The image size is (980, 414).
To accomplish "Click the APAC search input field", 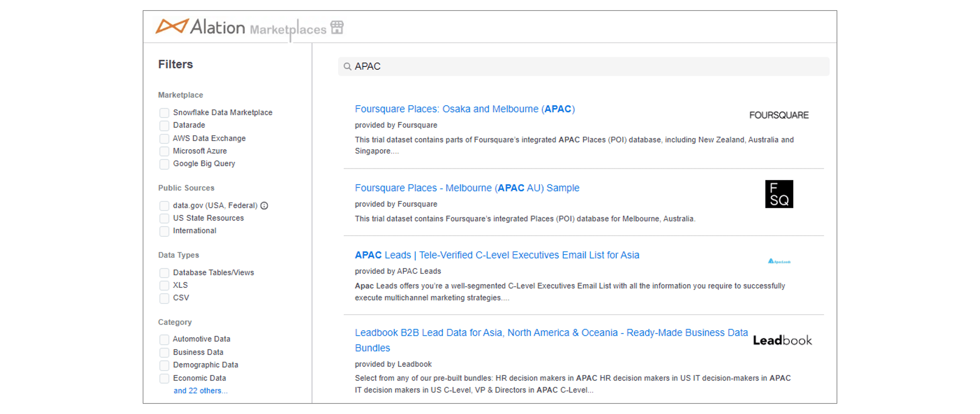I will click(x=584, y=67).
